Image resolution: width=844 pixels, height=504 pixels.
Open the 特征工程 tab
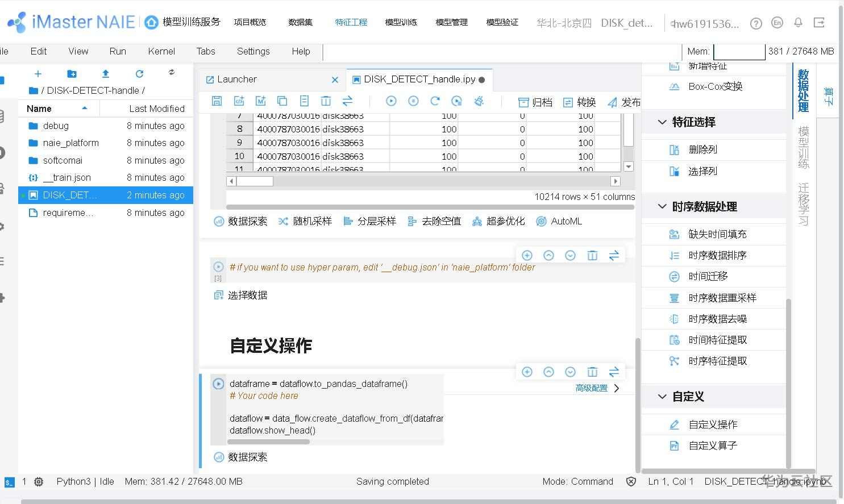(351, 22)
